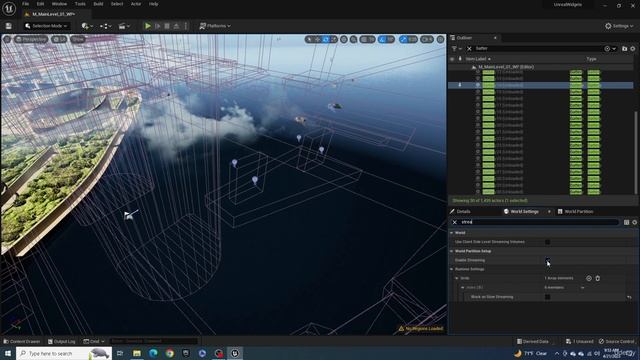This screenshot has width=640, height=360.
Task: Choose the select objects tool in viewport
Action: (x=309, y=39)
